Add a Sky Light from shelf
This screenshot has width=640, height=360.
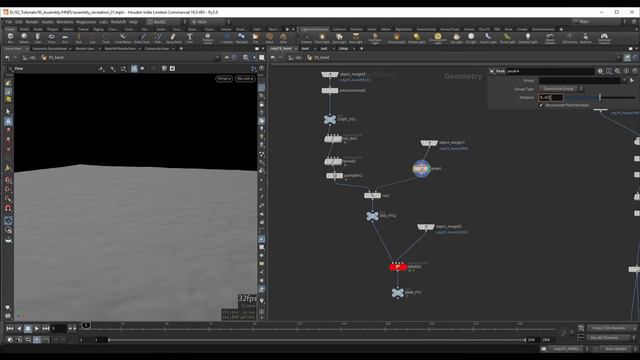pos(456,38)
